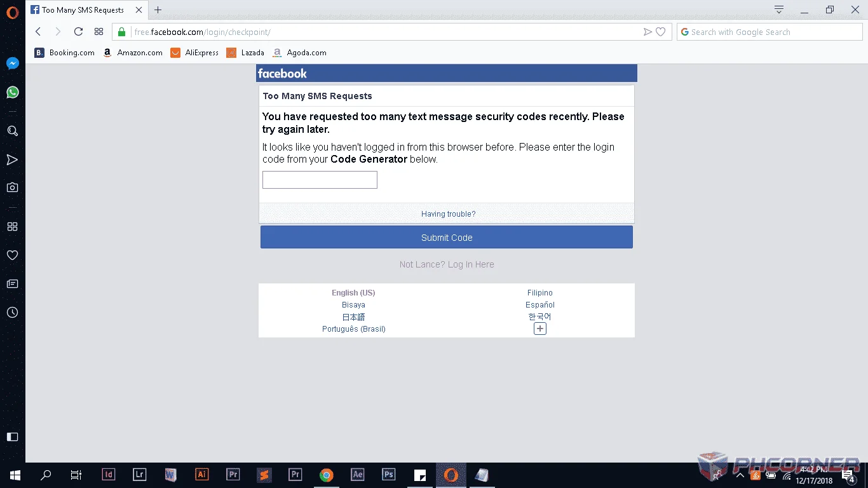The image size is (868, 488).
Task: Click Not Lance? Log In Here
Action: click(447, 264)
